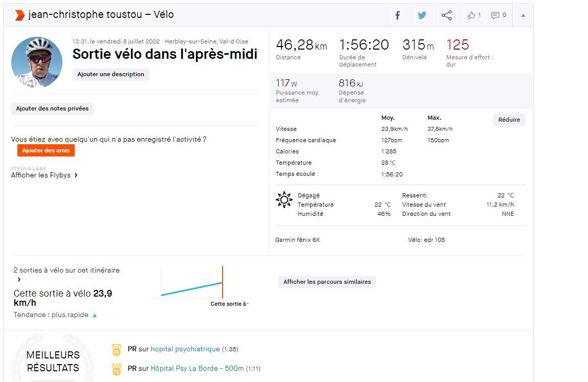Open the share options icon
This screenshot has height=382, width=588.
tap(447, 15)
